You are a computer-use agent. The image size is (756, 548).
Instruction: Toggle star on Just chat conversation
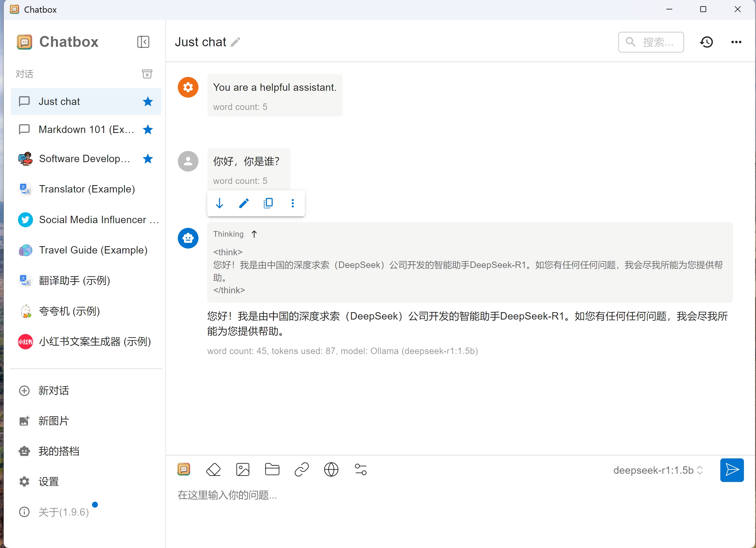point(148,101)
